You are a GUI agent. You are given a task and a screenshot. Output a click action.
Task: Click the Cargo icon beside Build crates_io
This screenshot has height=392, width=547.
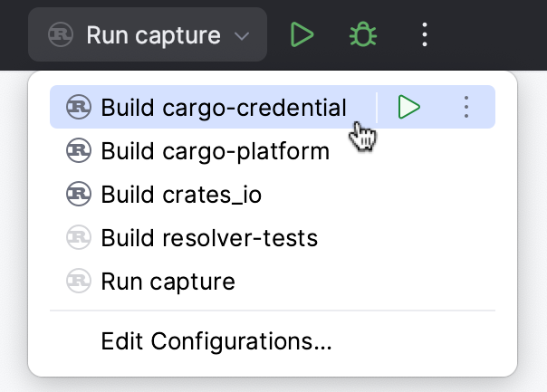[x=79, y=194]
